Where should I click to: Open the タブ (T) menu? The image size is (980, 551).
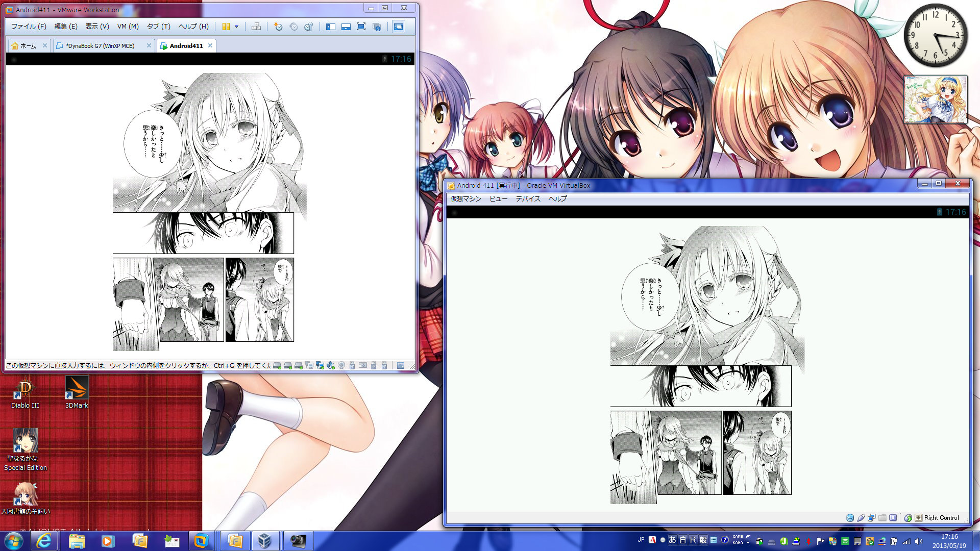click(158, 27)
